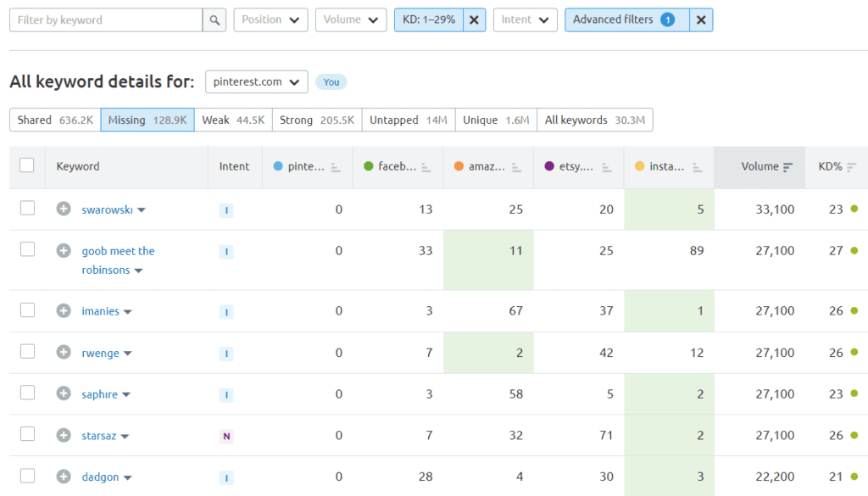This screenshot has width=868, height=496.
Task: Expand the imanies keyword arrow
Action: [128, 312]
